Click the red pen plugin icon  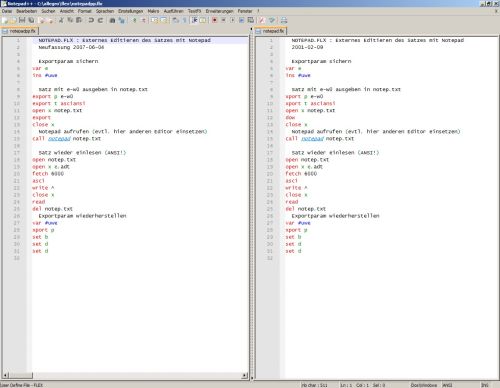(262, 20)
